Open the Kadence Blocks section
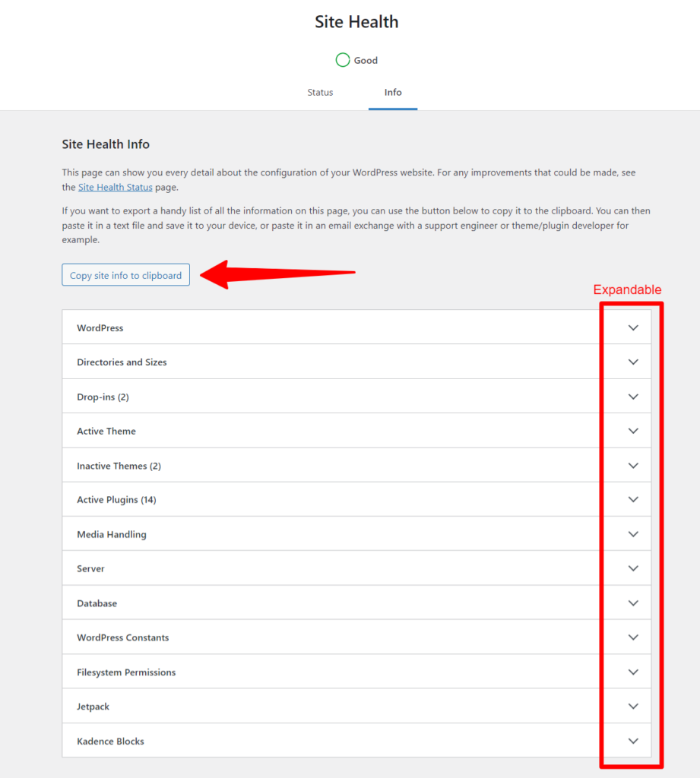This screenshot has height=778, width=700. pyautogui.click(x=633, y=741)
